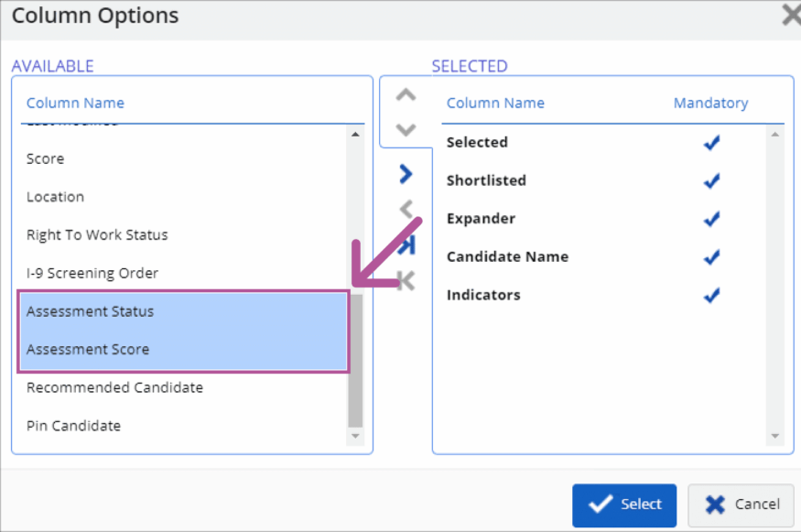The image size is (801, 532).
Task: Click the move down arrow icon
Action: 406,129
